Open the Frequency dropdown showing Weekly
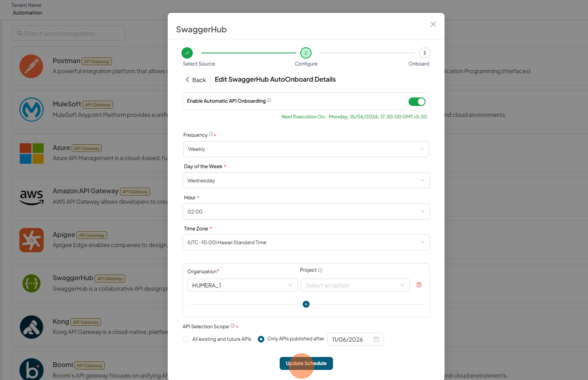Screen dimensions: 588x380 point(306,149)
